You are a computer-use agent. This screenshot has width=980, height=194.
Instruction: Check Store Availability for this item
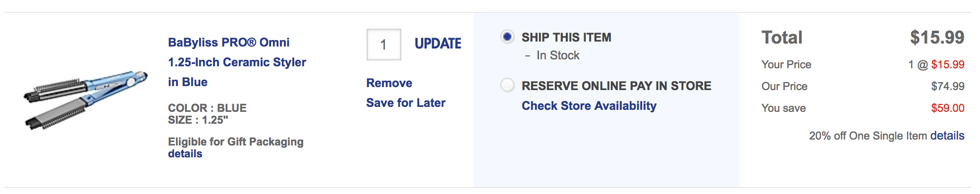coord(589,106)
